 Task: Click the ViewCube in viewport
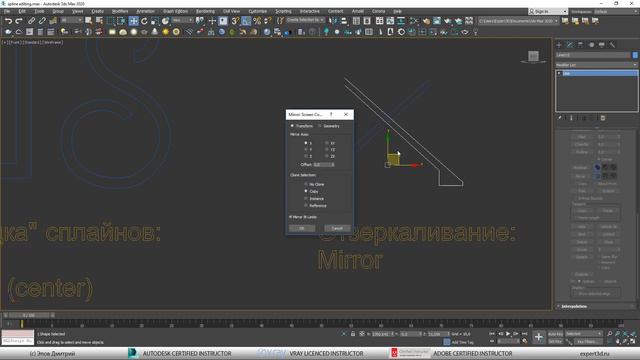(533, 56)
